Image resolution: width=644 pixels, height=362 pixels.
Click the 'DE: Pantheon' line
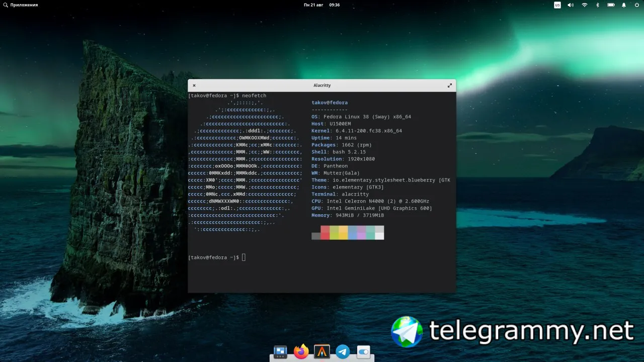tap(330, 166)
